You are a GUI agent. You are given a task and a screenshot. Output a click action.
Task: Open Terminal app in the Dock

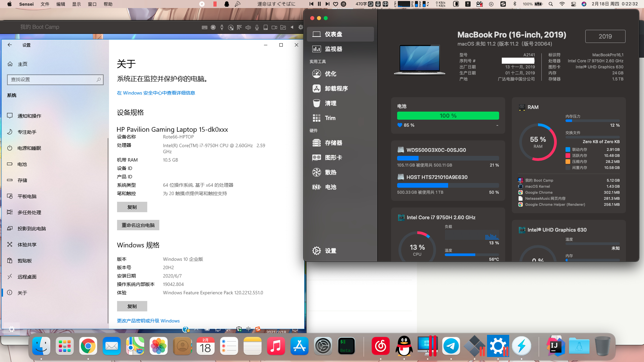pos(346,346)
